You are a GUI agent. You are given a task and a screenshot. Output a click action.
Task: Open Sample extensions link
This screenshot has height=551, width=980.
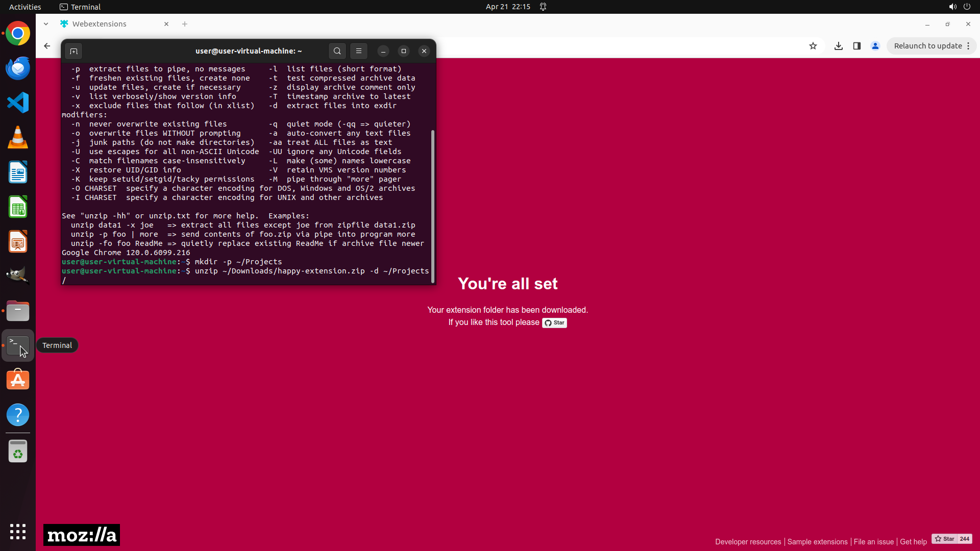817,542
